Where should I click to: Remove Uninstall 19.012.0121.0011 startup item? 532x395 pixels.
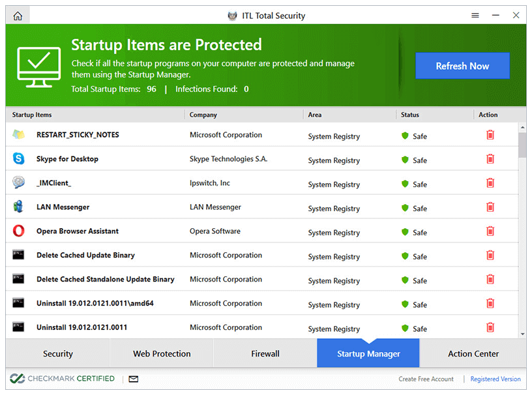coord(490,327)
